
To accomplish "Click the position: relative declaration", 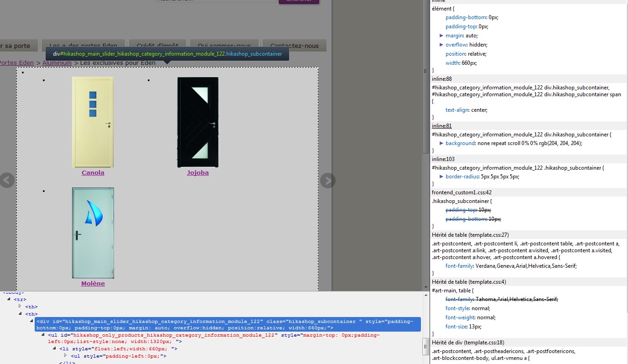I will pyautogui.click(x=466, y=54).
